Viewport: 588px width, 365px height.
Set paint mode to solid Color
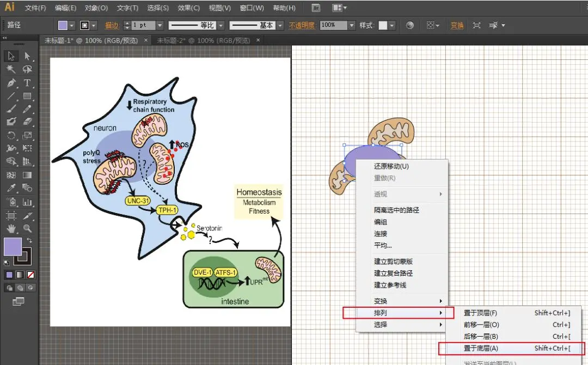coord(9,275)
